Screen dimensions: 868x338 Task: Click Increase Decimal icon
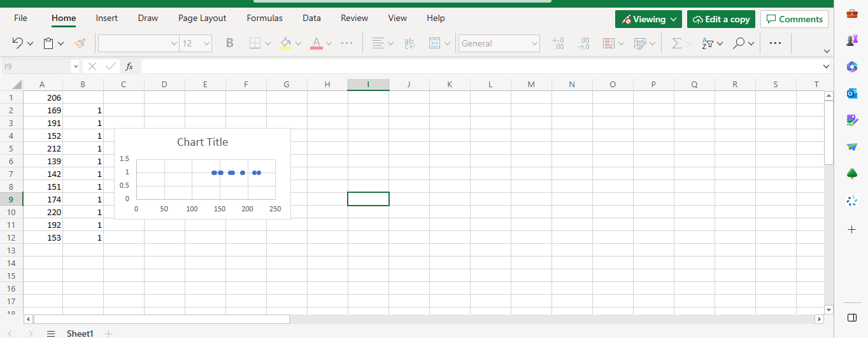pos(559,43)
